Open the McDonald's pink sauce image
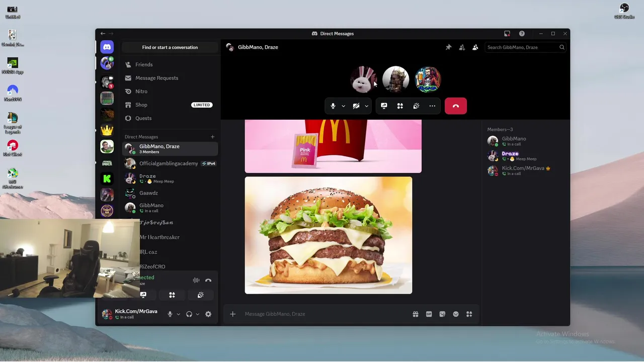 coord(333,146)
